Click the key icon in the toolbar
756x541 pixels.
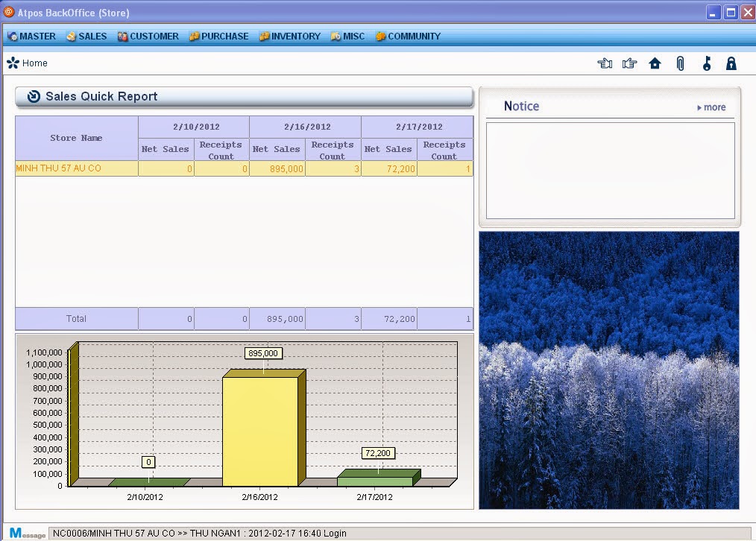pyautogui.click(x=706, y=63)
